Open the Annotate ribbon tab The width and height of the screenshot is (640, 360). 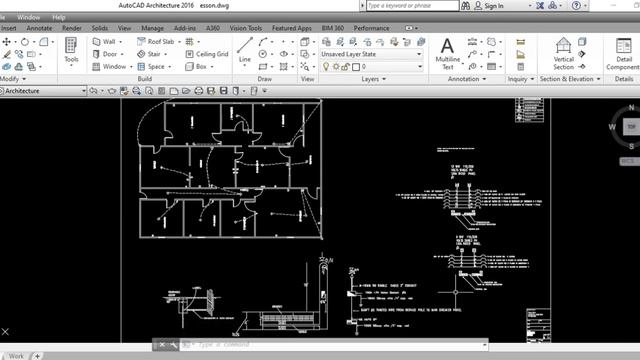[39, 28]
